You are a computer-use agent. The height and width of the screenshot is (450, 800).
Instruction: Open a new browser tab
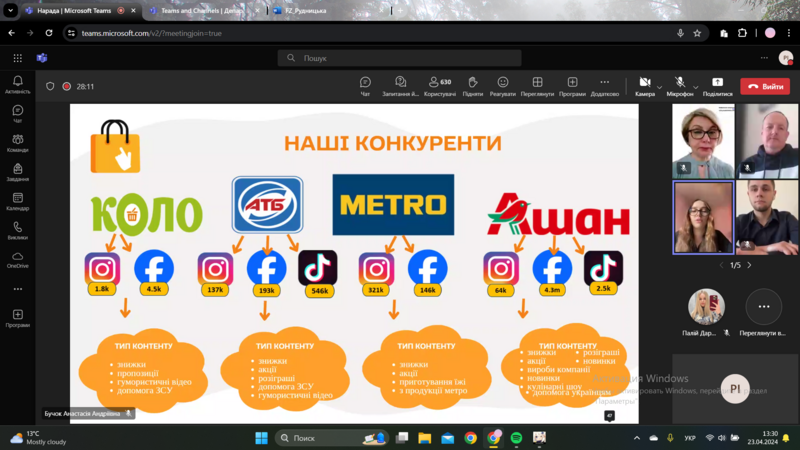[x=401, y=10]
